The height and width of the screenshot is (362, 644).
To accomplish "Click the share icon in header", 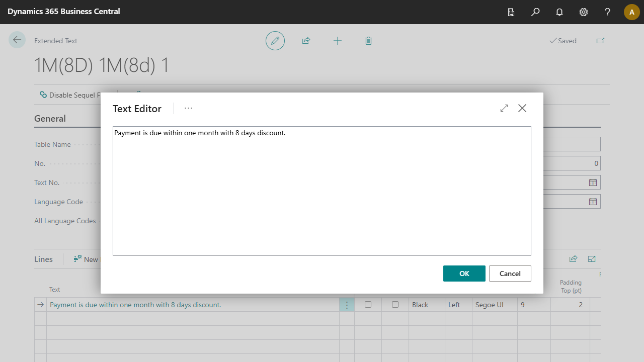I will (x=306, y=41).
